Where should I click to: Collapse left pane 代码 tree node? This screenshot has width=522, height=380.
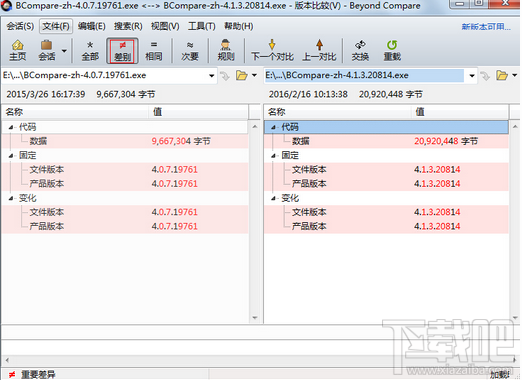pos(11,127)
